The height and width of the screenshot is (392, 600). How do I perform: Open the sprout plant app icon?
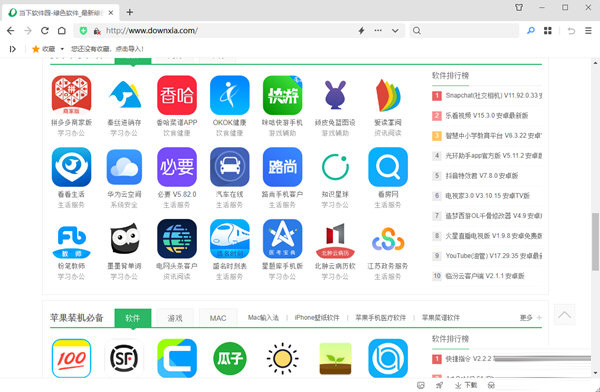[335, 358]
